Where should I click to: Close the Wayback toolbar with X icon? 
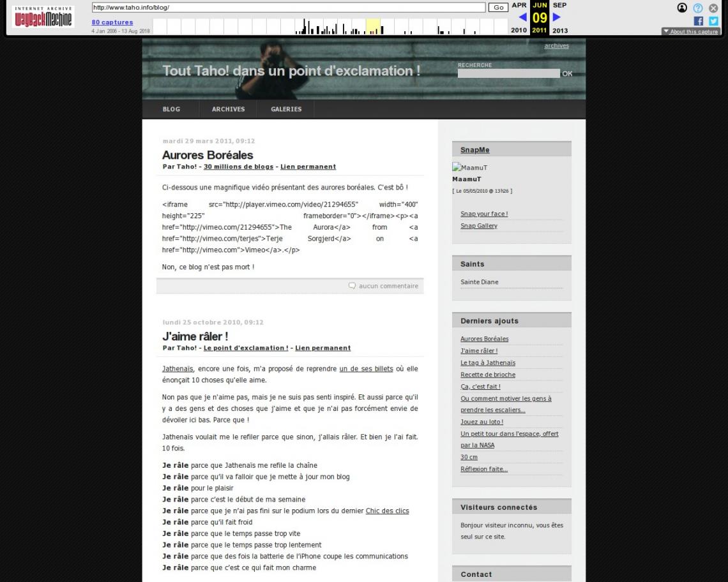[x=713, y=8]
